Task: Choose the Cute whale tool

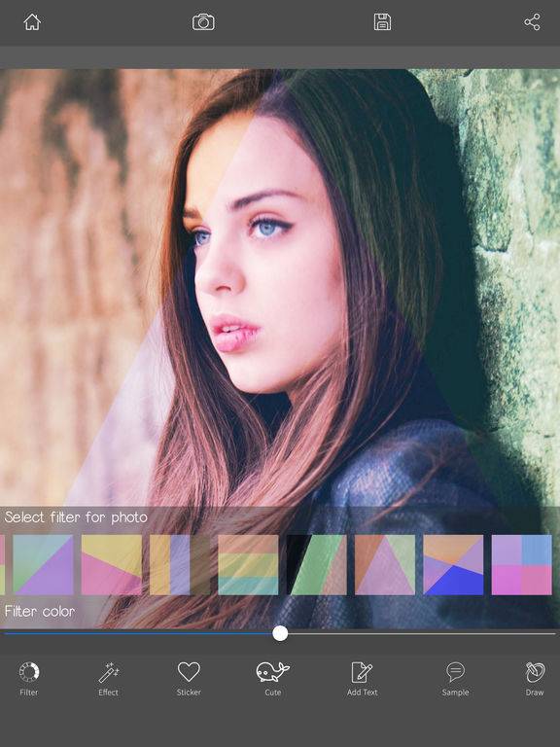Action: coord(273,679)
